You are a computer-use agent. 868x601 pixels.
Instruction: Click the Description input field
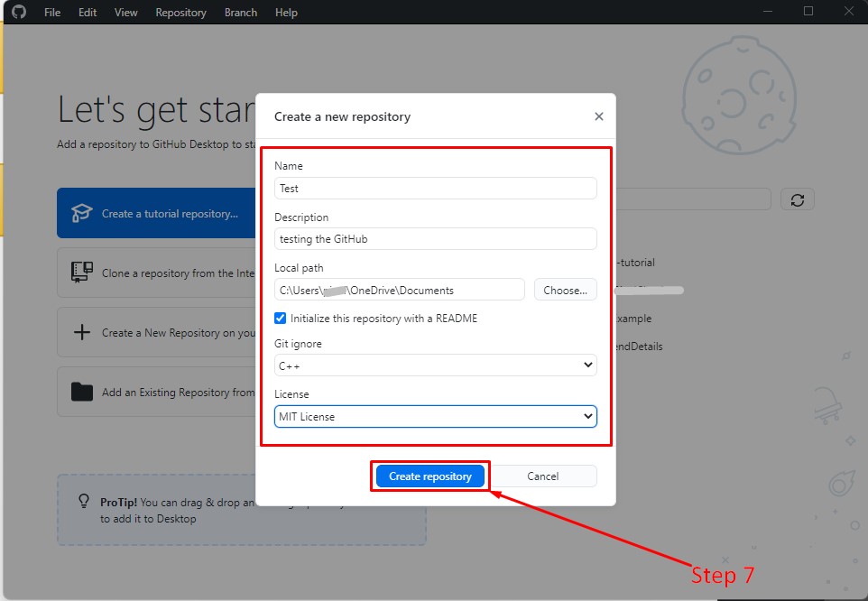436,238
